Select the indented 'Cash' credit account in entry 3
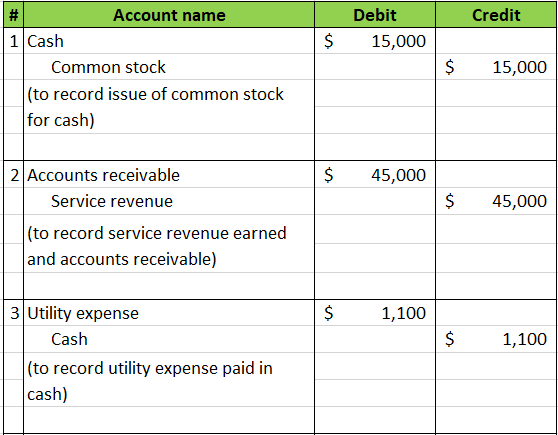This screenshot has height=435, width=558. pyautogui.click(x=169, y=339)
